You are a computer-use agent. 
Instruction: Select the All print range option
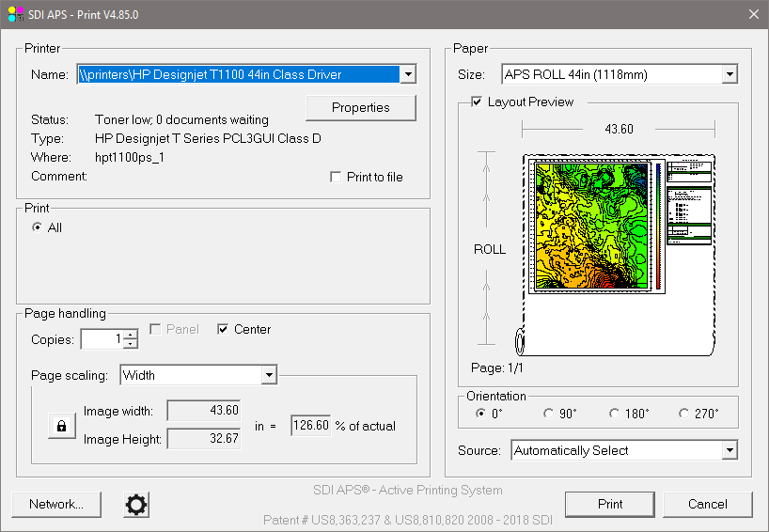point(37,227)
